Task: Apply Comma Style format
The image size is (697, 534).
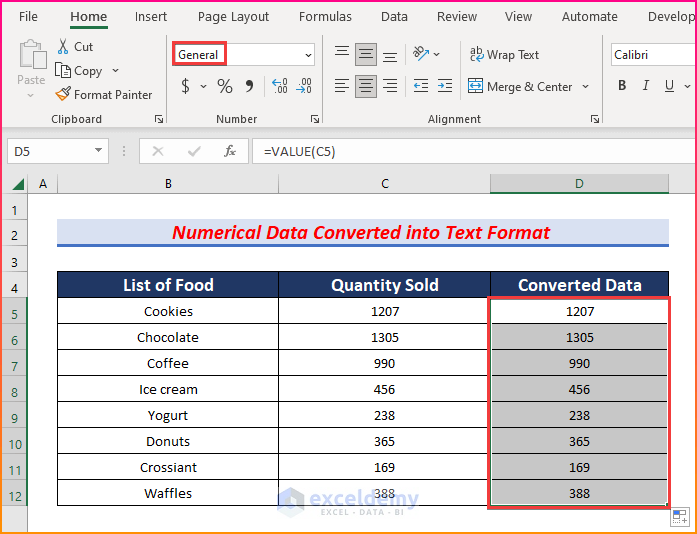Action: point(249,86)
